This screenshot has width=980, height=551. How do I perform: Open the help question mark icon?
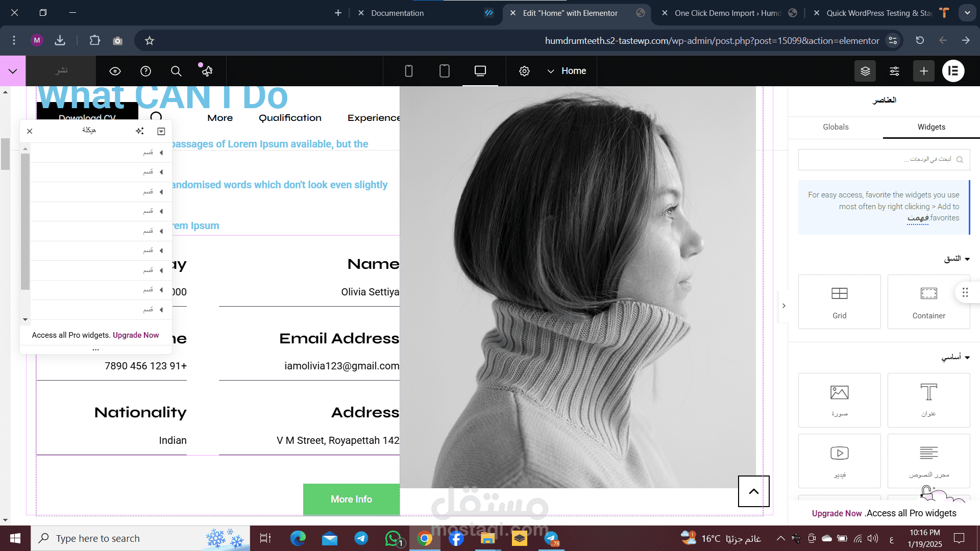point(145,71)
